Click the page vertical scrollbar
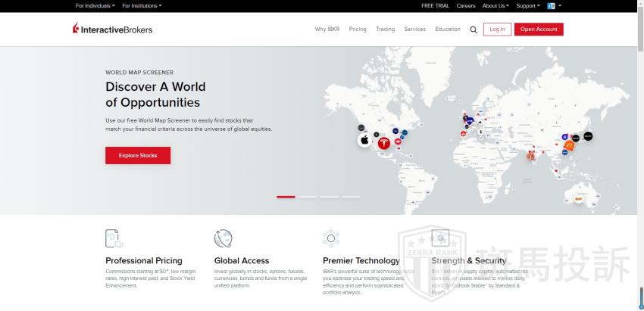Image resolution: width=644 pixels, height=311 pixels. pyautogui.click(x=640, y=151)
